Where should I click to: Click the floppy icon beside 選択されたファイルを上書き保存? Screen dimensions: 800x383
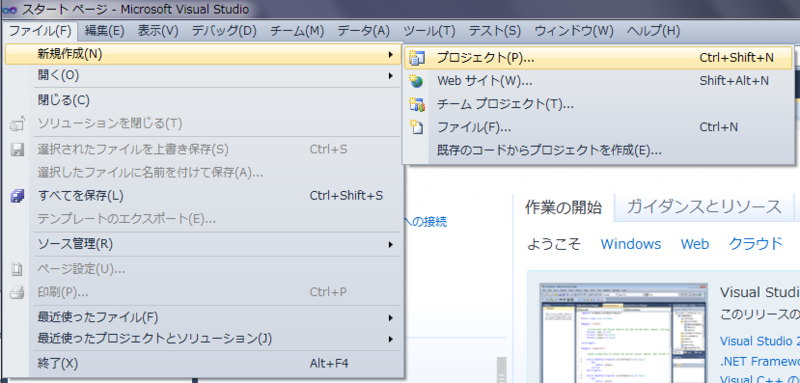point(17,150)
